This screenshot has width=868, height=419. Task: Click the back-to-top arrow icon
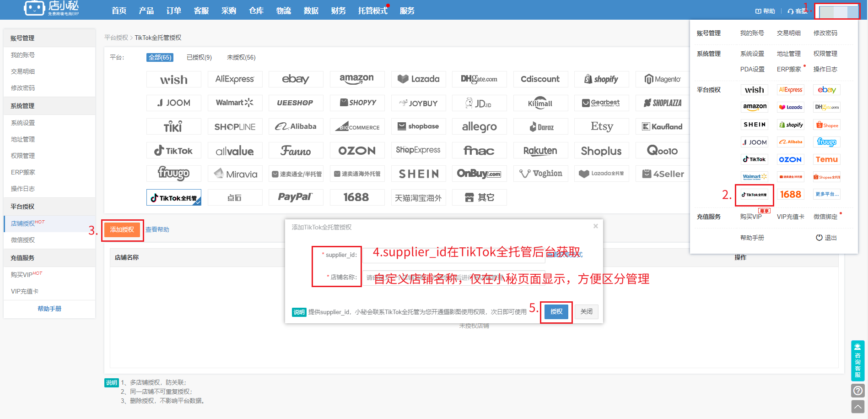click(x=858, y=406)
